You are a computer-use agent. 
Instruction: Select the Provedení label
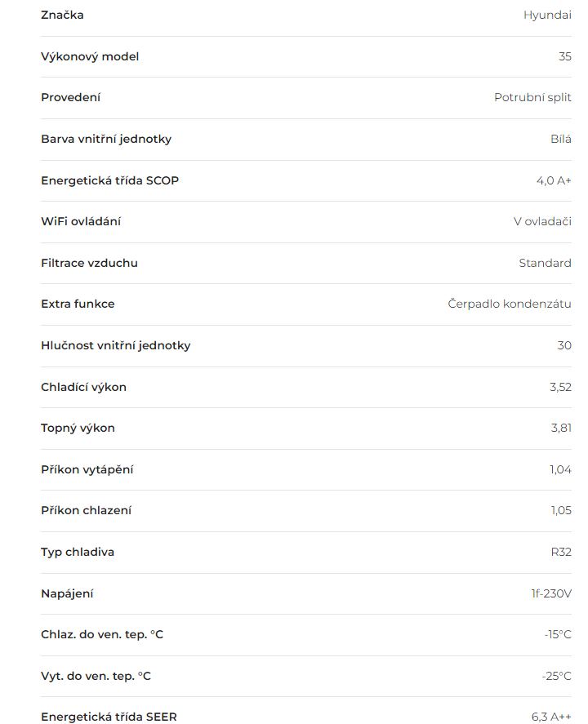[x=71, y=97]
